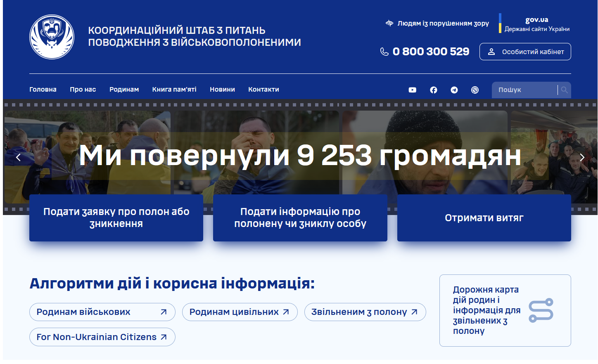Focus the Пошук search field

[524, 90]
